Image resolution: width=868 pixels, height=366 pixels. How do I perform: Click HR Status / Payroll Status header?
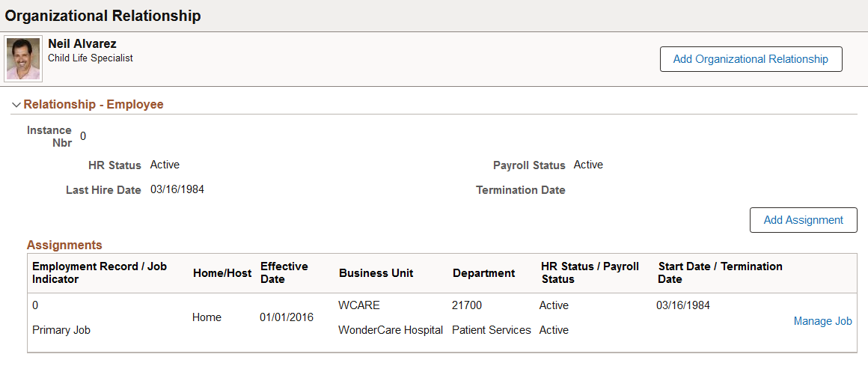tap(590, 273)
